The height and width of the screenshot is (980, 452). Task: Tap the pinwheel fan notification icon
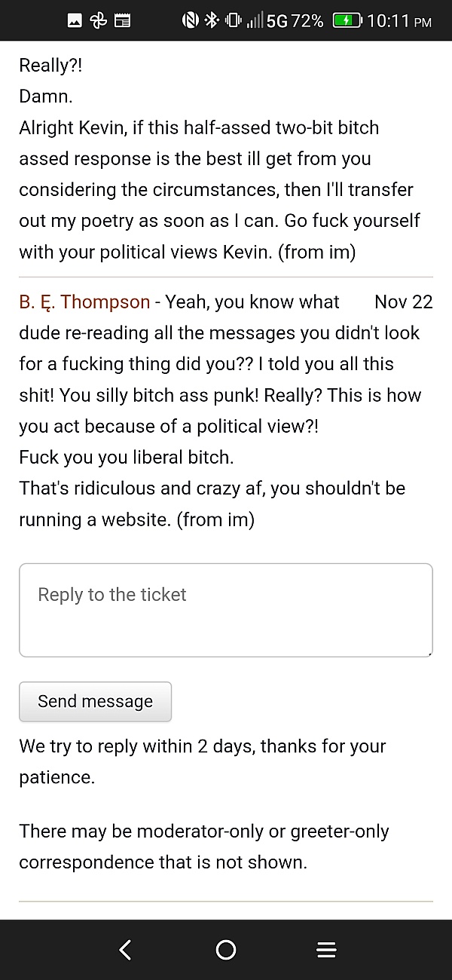98,21
